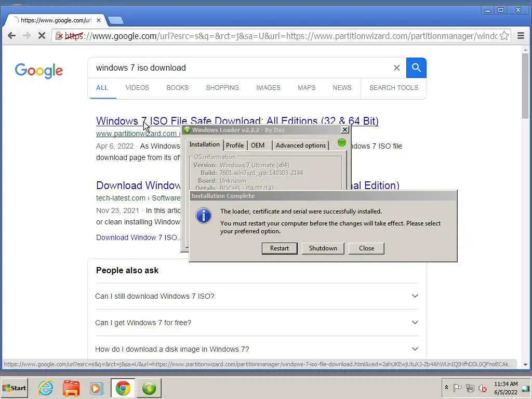Click the www.partitionwizard.com URL link
Viewport: 532px width, 399px height.
[x=136, y=134]
